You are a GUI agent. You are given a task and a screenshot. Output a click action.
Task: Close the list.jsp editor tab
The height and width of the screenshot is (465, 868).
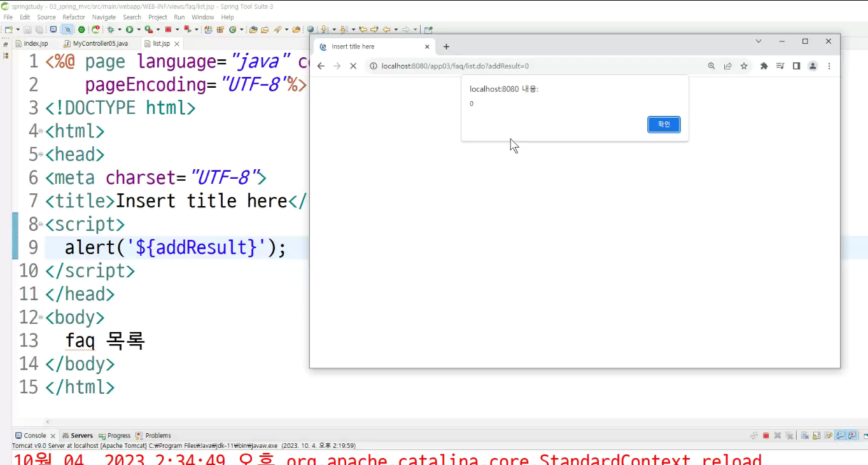[177, 44]
